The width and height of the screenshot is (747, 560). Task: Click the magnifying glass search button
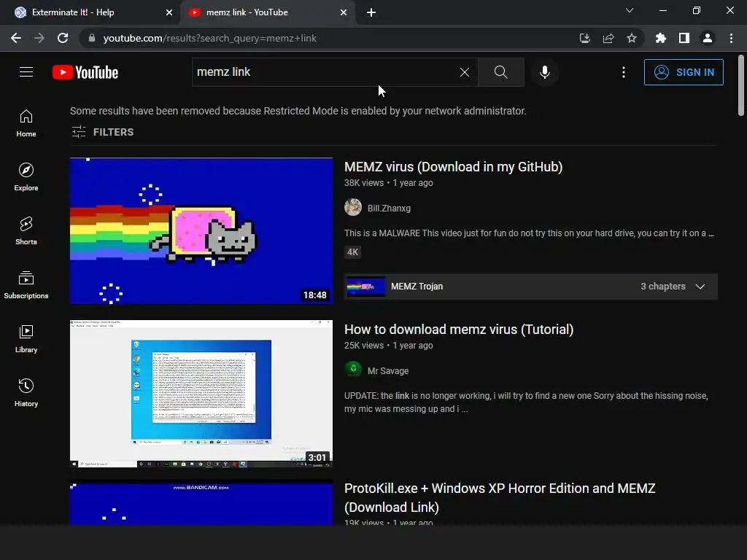coord(500,72)
